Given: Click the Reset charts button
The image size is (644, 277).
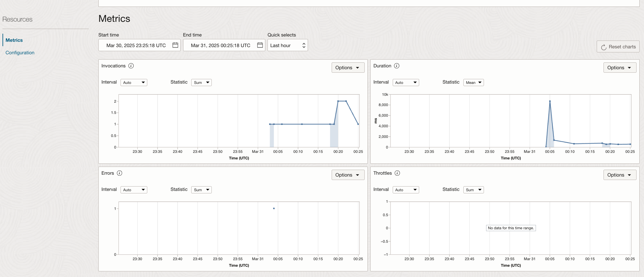Looking at the screenshot, I should [x=618, y=47].
